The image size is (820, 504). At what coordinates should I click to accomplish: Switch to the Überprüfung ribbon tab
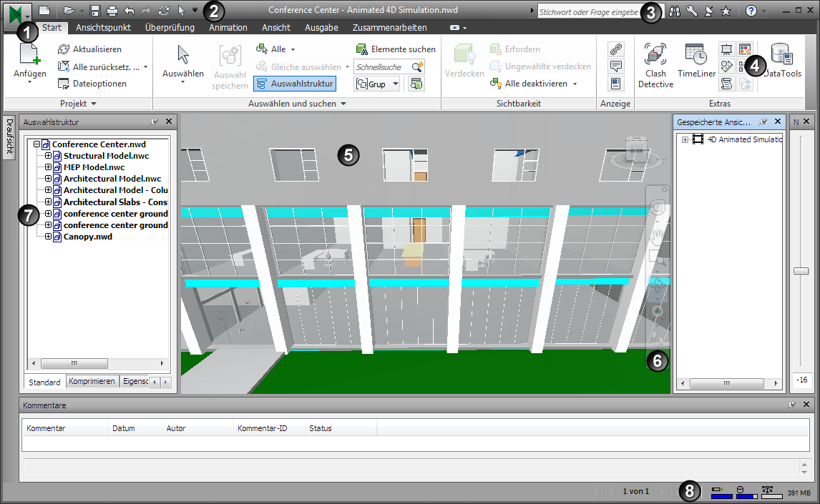coord(170,28)
